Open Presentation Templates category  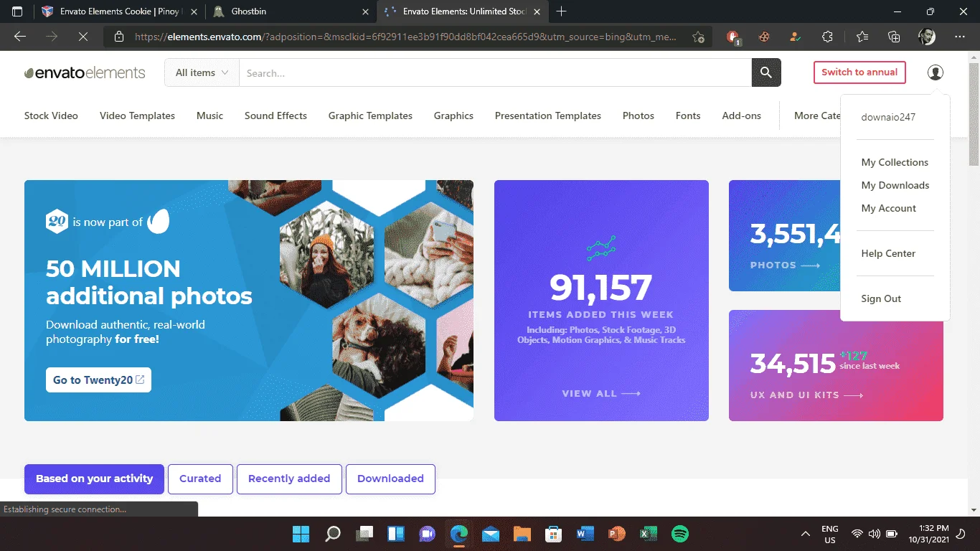[x=548, y=116]
